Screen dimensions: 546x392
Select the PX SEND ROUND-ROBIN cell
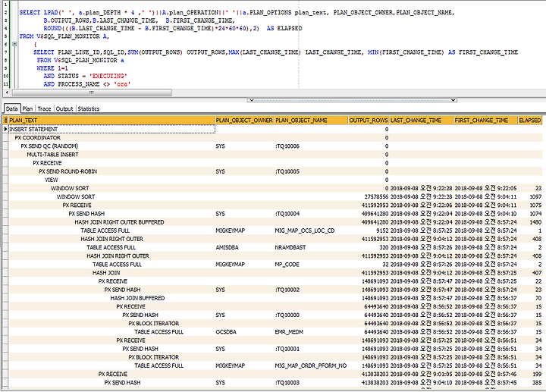point(111,171)
